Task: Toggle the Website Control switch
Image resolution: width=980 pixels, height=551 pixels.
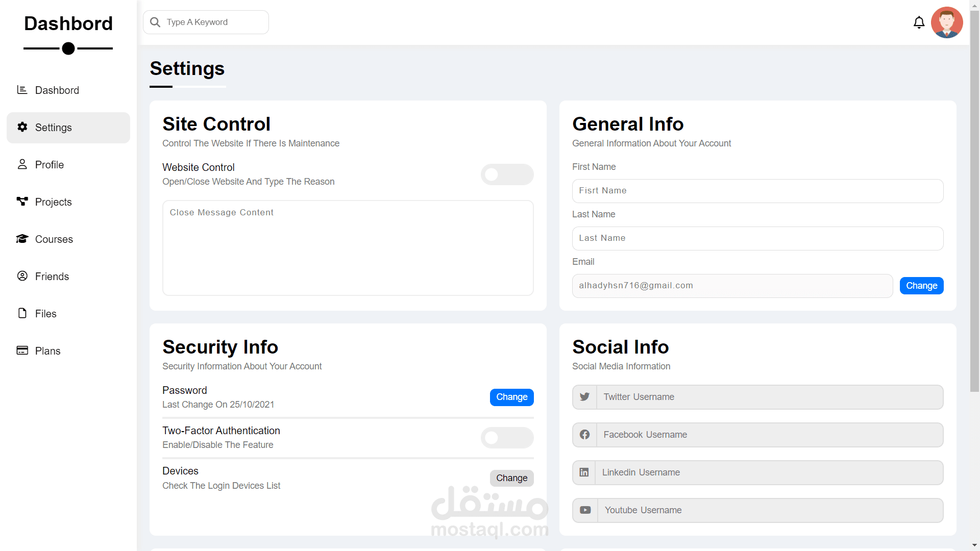Action: [507, 174]
